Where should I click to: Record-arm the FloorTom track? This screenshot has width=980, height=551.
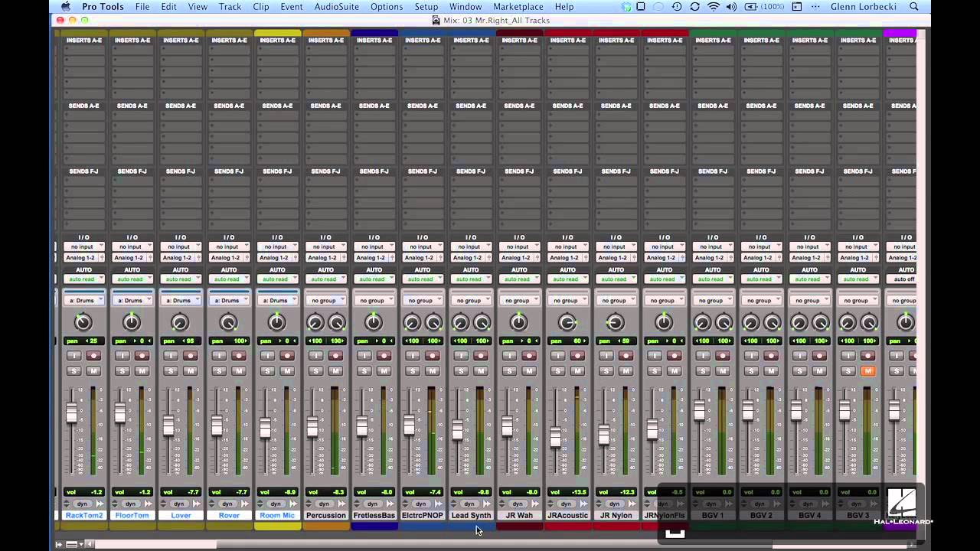142,356
